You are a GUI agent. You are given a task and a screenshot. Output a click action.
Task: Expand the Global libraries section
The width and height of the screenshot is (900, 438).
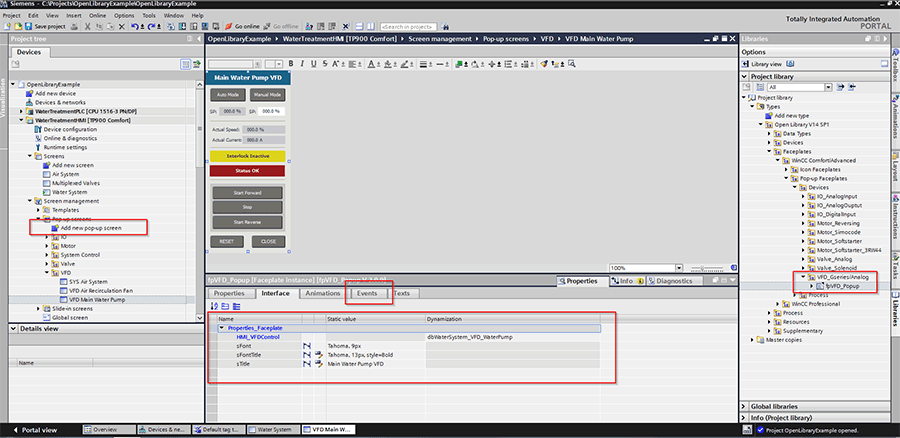744,406
